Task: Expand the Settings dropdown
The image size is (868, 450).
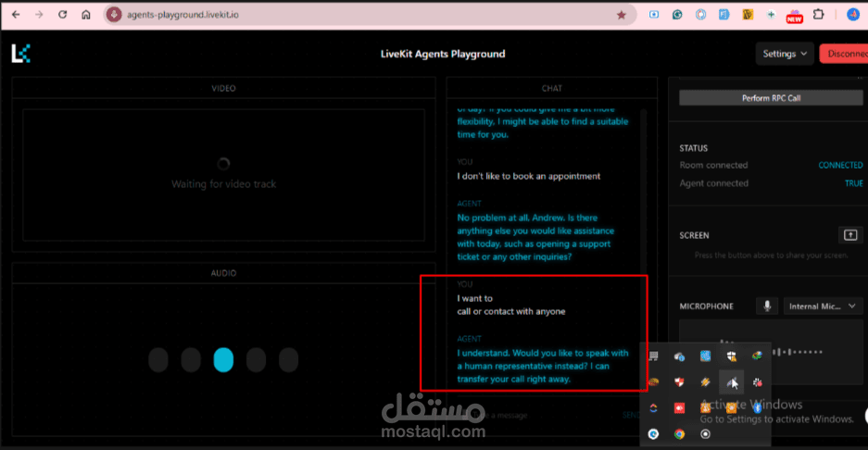Action: 785,54
